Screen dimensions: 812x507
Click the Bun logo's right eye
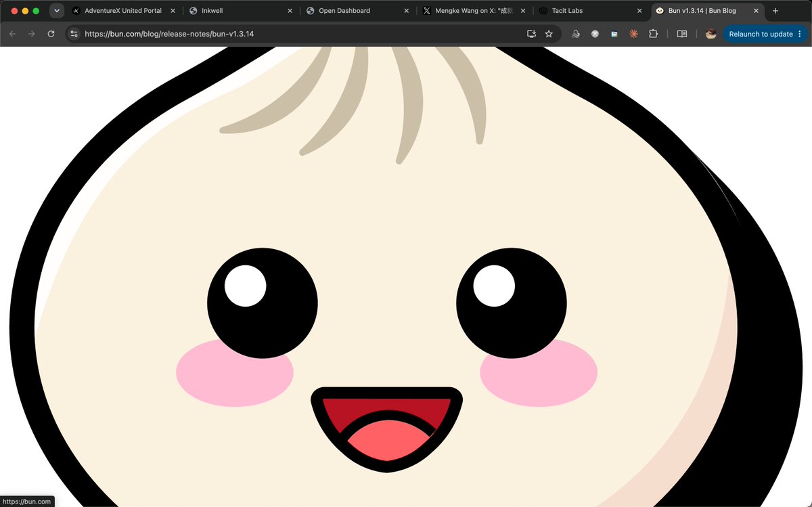512,303
